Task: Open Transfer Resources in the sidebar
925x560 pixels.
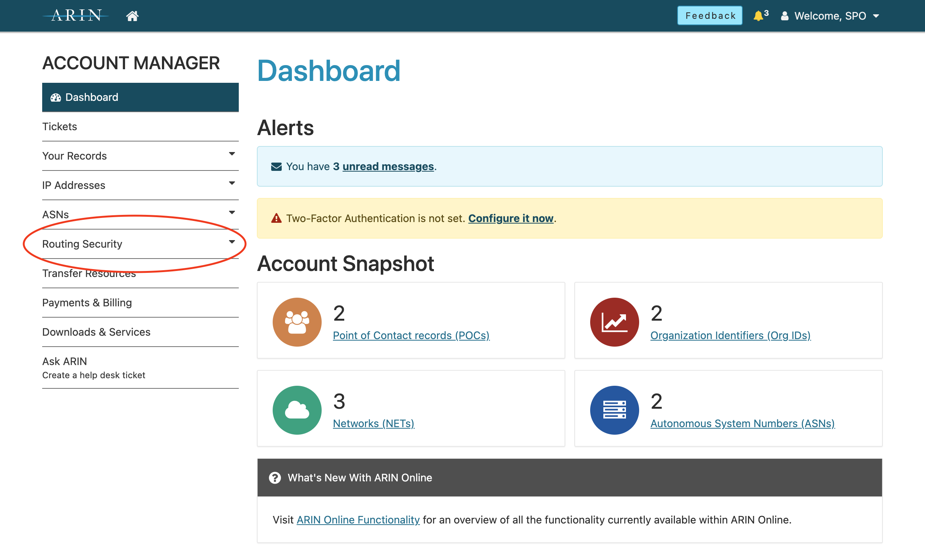Action: click(x=140, y=273)
